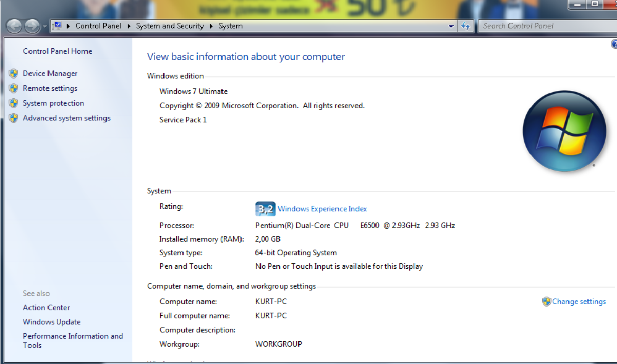Click the Copyright 2009 Microsoft Corporation text
617x364 pixels.
[x=262, y=106]
